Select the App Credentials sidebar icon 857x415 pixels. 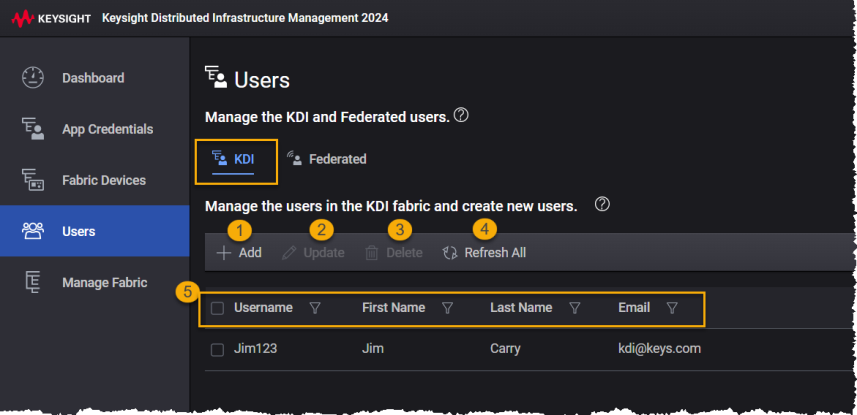tap(33, 129)
